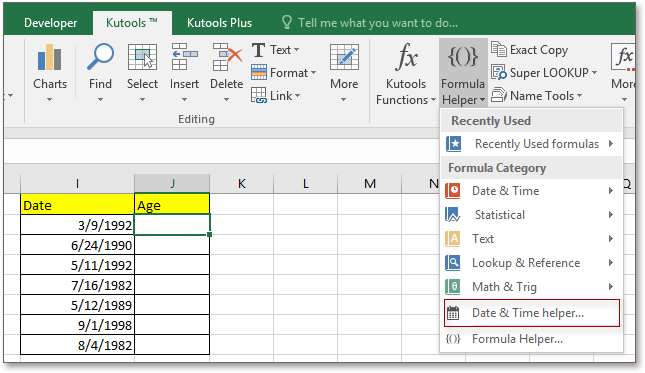The width and height of the screenshot is (645, 373).
Task: Click the Math & Trig category icon
Action: (x=453, y=287)
